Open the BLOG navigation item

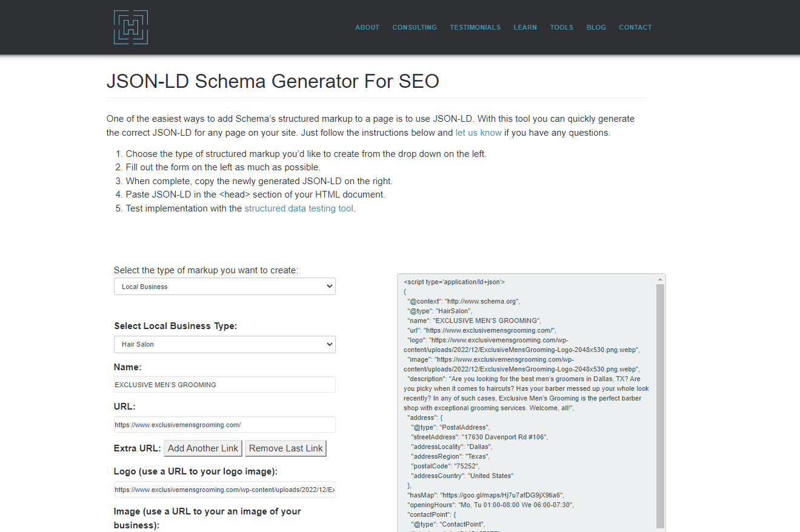[x=596, y=27]
